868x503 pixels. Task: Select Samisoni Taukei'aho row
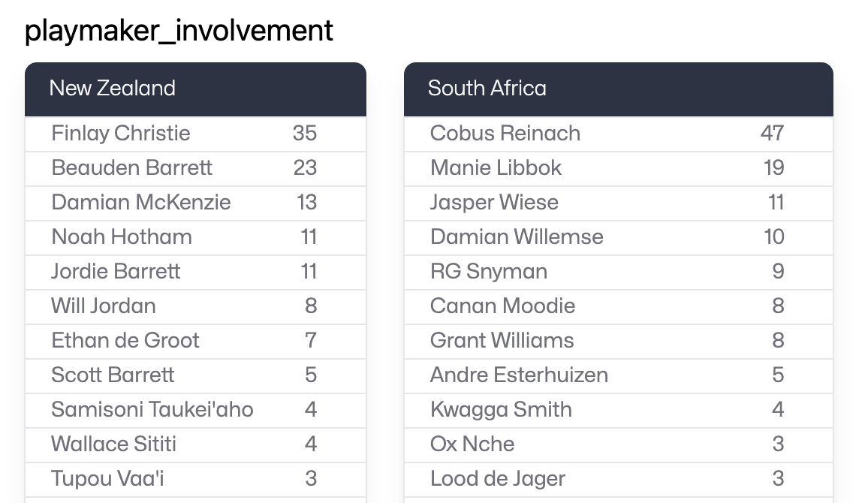(195, 410)
